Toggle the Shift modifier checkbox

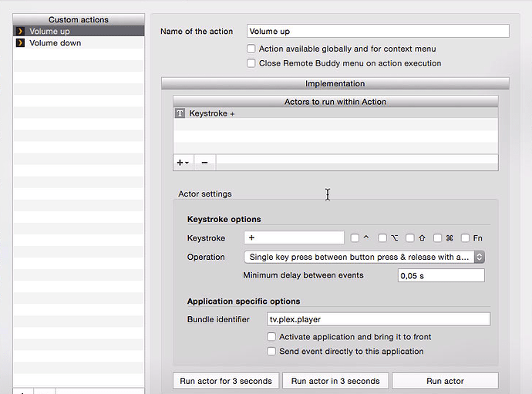410,238
